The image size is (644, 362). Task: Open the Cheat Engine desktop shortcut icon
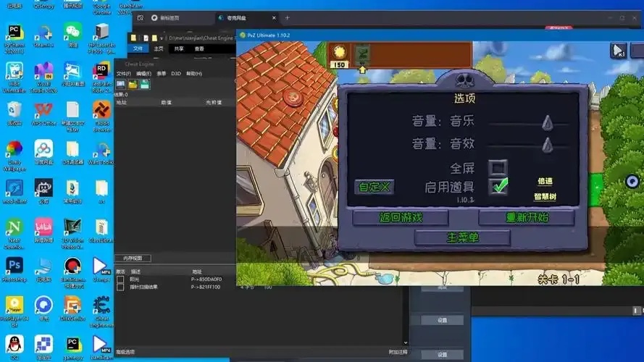101,312
